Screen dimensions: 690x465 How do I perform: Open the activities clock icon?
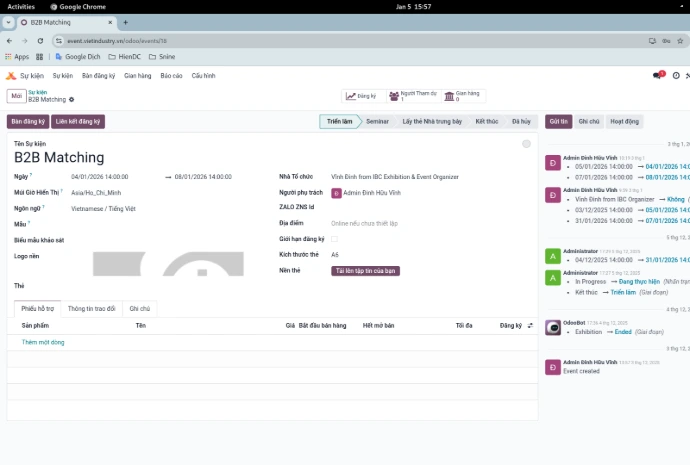click(x=676, y=75)
